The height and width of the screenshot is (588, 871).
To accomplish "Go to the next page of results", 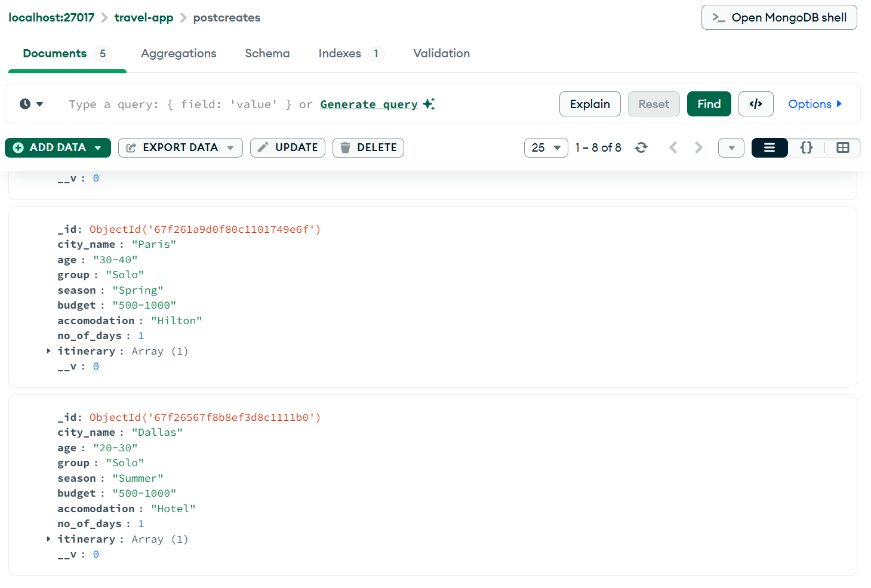I will pyautogui.click(x=698, y=147).
